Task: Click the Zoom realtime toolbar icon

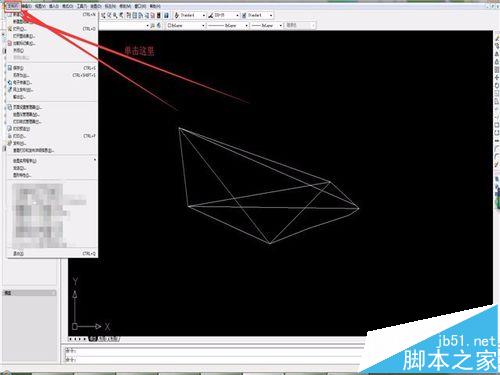Action: click(109, 15)
